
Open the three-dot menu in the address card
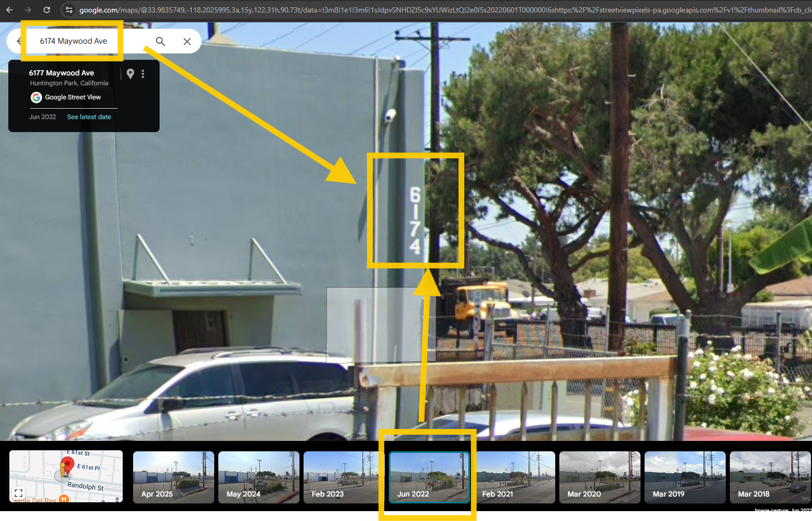pyautogui.click(x=143, y=74)
